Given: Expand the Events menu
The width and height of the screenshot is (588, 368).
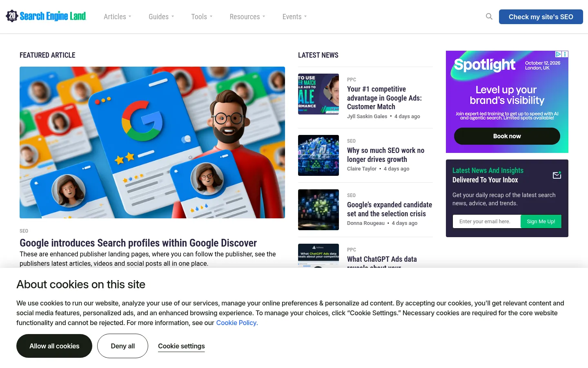Looking at the screenshot, I should pyautogui.click(x=294, y=17).
